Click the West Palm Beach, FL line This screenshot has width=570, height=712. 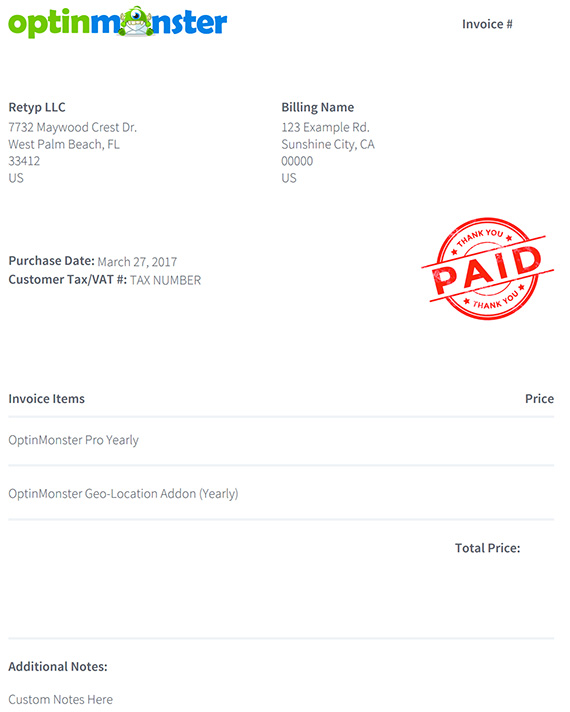[64, 144]
